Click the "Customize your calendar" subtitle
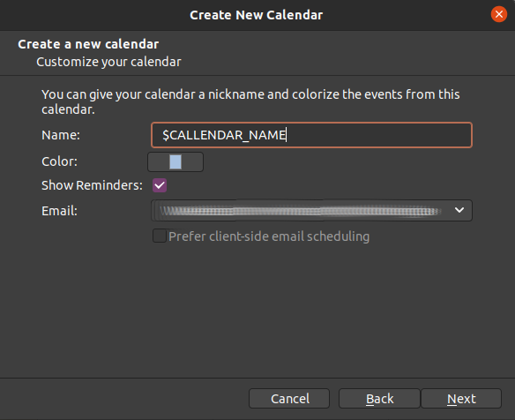The height and width of the screenshot is (420, 515). point(108,62)
